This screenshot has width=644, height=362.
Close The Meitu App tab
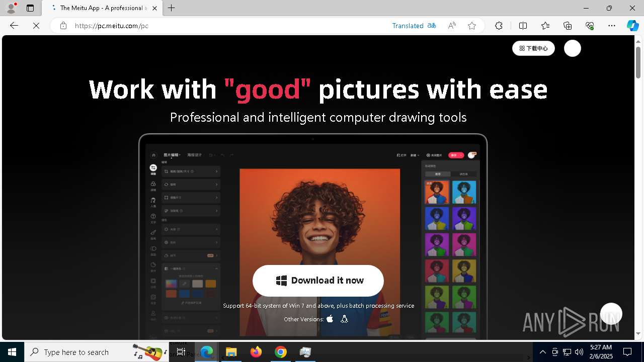(x=154, y=8)
